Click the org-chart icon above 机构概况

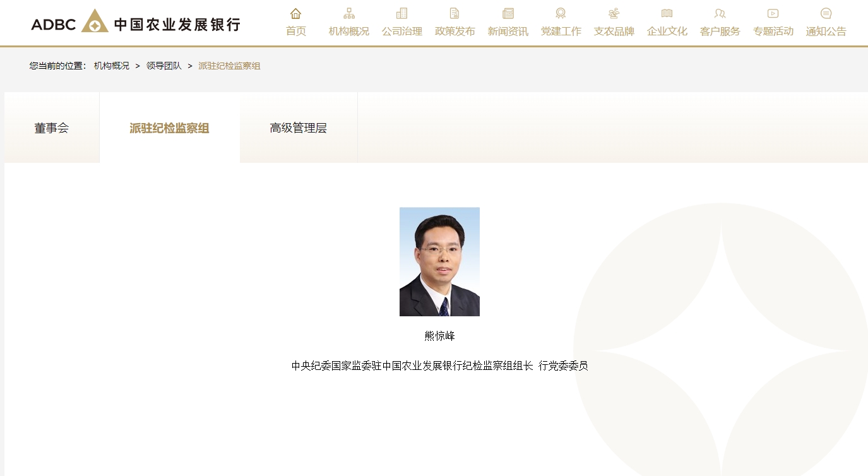[x=349, y=13]
